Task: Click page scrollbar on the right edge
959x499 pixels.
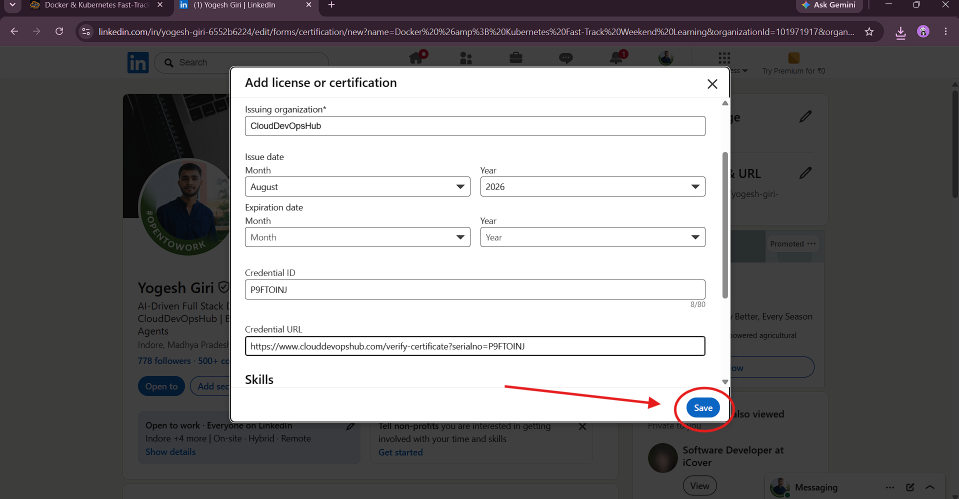Action: click(955, 144)
